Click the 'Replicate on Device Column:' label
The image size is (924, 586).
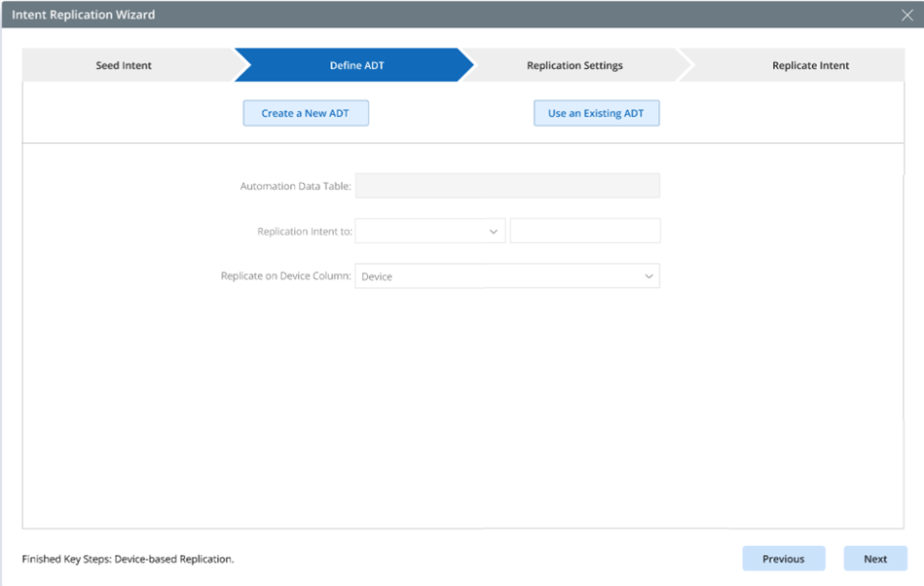click(285, 276)
